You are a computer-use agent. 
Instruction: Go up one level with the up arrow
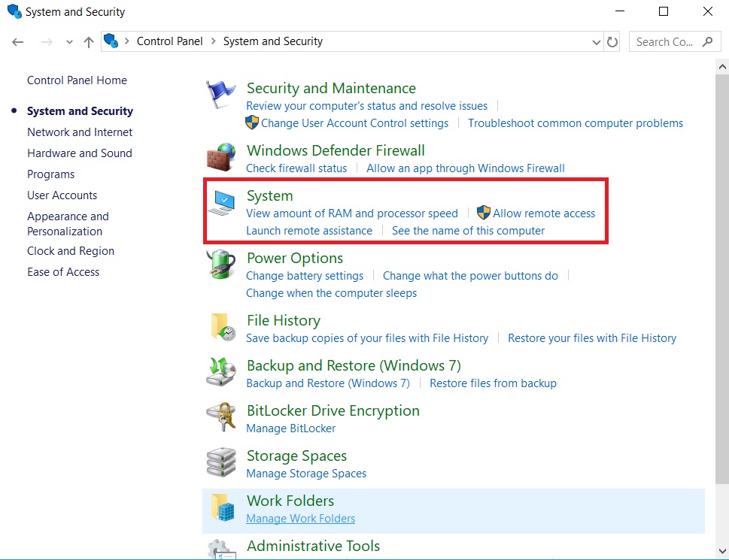[88, 42]
